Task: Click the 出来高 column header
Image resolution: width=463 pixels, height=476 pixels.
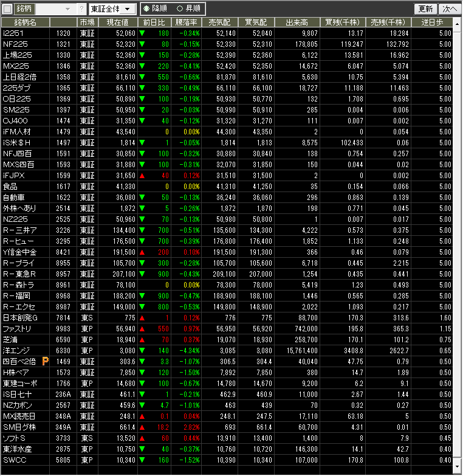Action: click(x=297, y=22)
